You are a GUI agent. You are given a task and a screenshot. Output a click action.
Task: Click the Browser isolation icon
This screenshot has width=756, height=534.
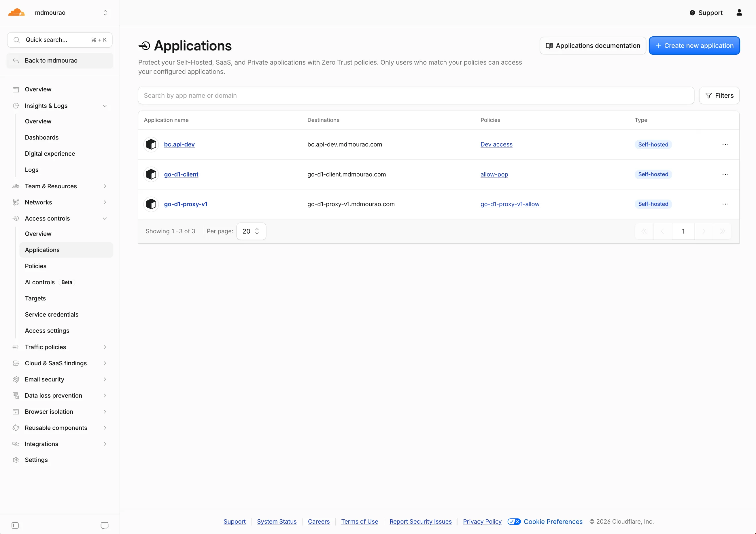(x=16, y=411)
